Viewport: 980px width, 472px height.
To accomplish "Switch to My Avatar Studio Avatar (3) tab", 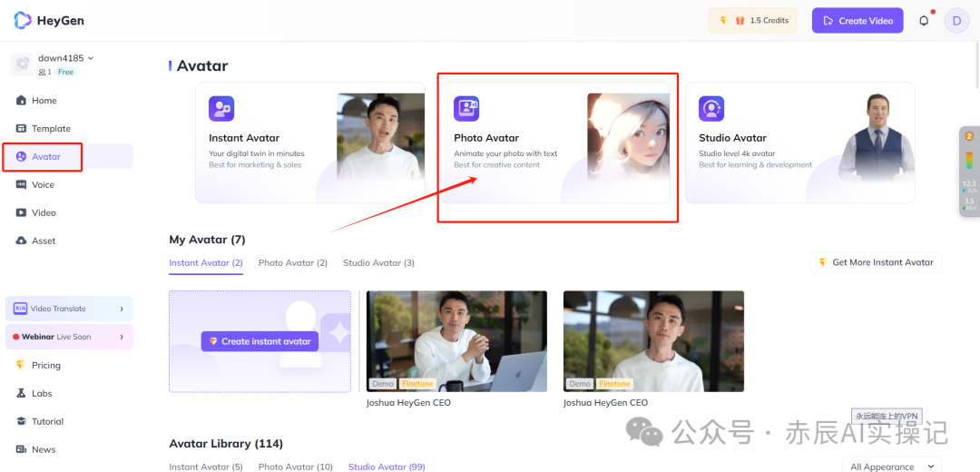I will tap(378, 263).
